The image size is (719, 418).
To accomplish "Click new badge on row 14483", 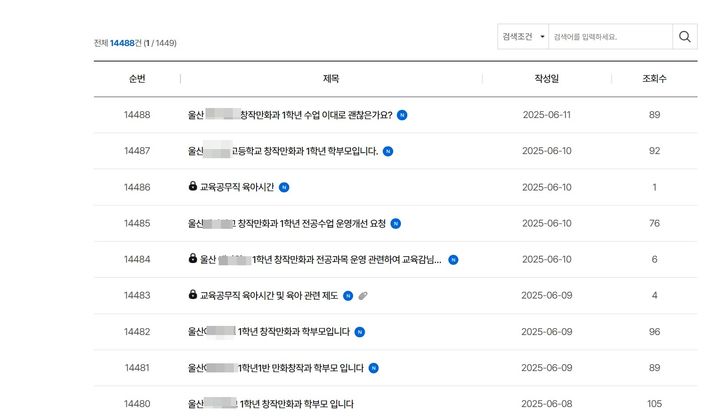I will click(x=348, y=296).
